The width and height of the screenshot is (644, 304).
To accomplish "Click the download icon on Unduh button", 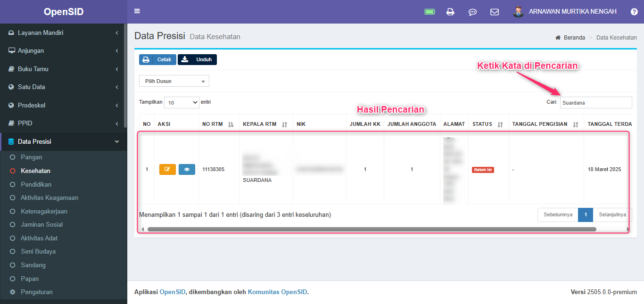I will tap(185, 60).
